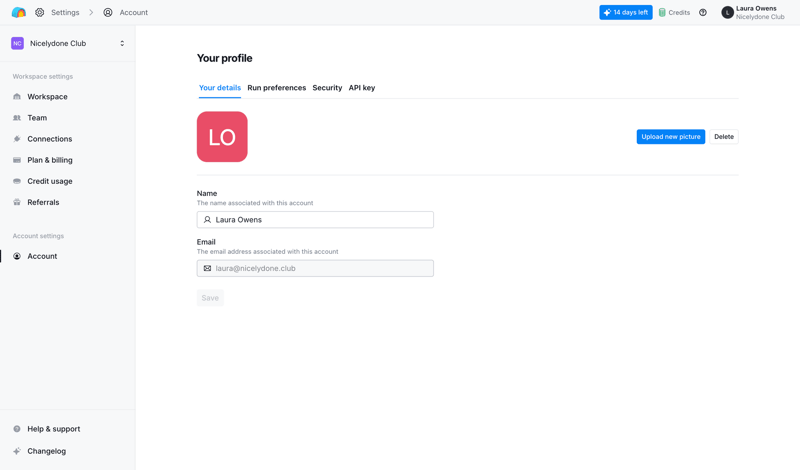Open Changelog link
Image resolution: width=800 pixels, height=470 pixels.
(46, 451)
